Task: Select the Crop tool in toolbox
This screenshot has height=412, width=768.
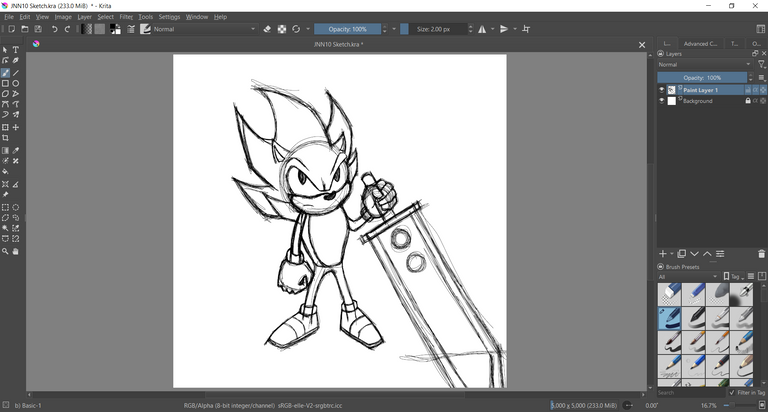Action: coord(5,138)
